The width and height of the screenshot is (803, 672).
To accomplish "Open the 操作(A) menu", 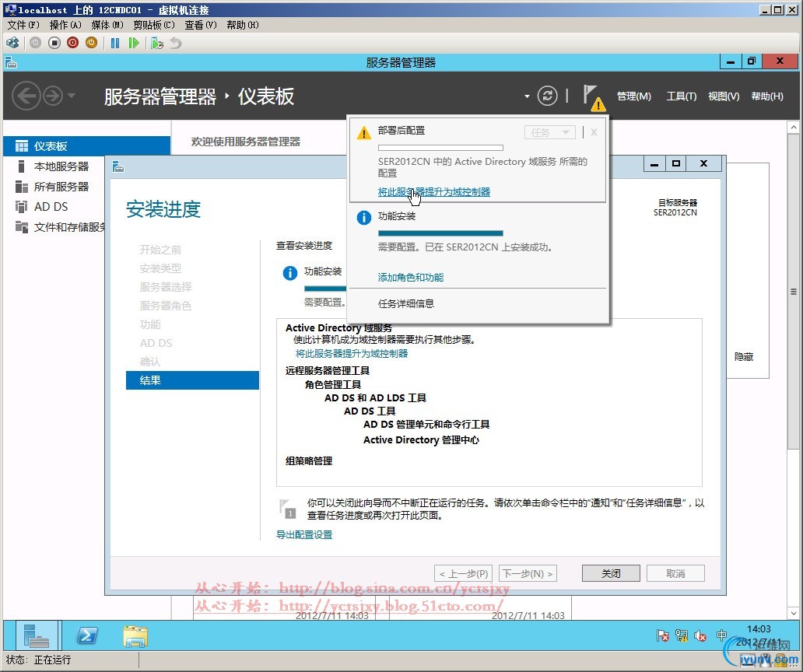I will coord(65,25).
